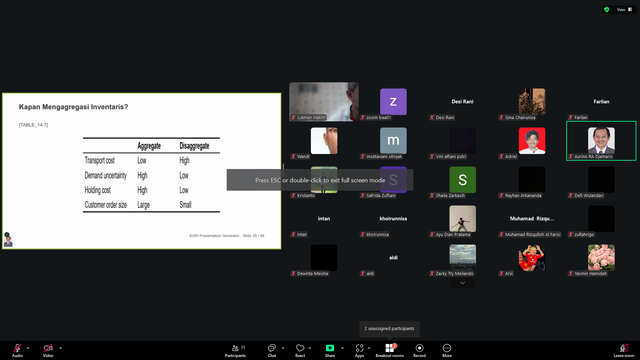The height and width of the screenshot is (360, 640).
Task: Click muted mic icon beside Rayhan Arkananda
Action: coord(501,196)
